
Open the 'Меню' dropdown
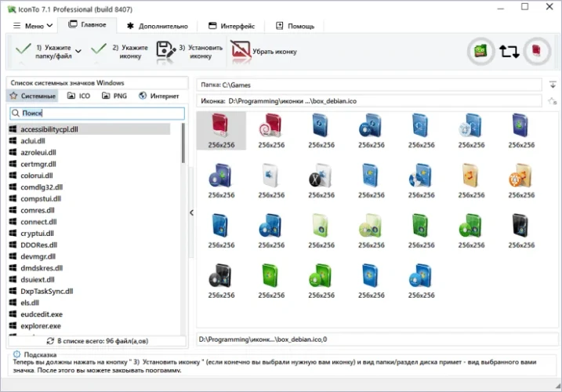pos(30,26)
